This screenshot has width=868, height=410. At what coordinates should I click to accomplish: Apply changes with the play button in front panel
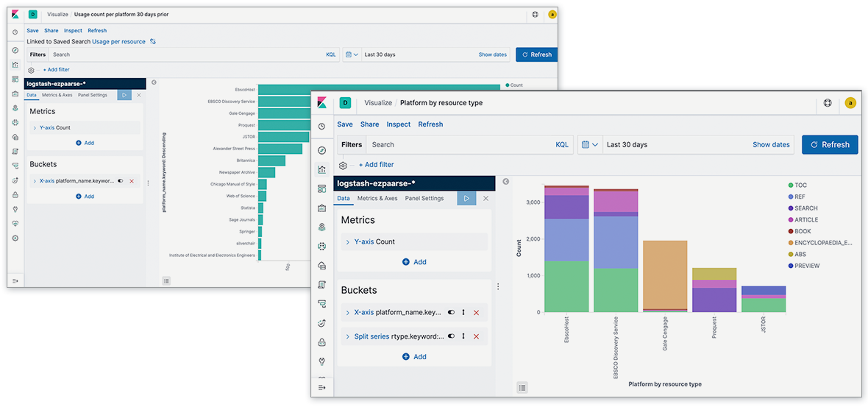pos(466,198)
